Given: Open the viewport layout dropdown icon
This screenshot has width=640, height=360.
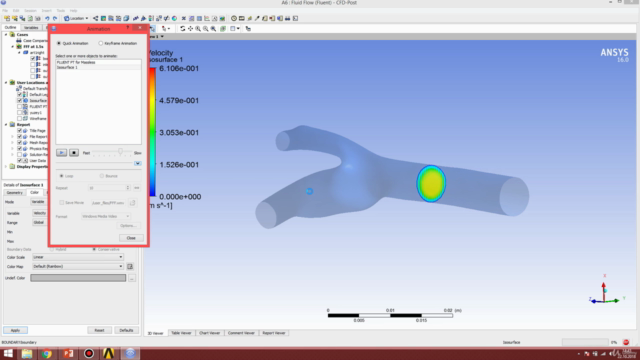Looking at the screenshot, I should pyautogui.click(x=235, y=29).
